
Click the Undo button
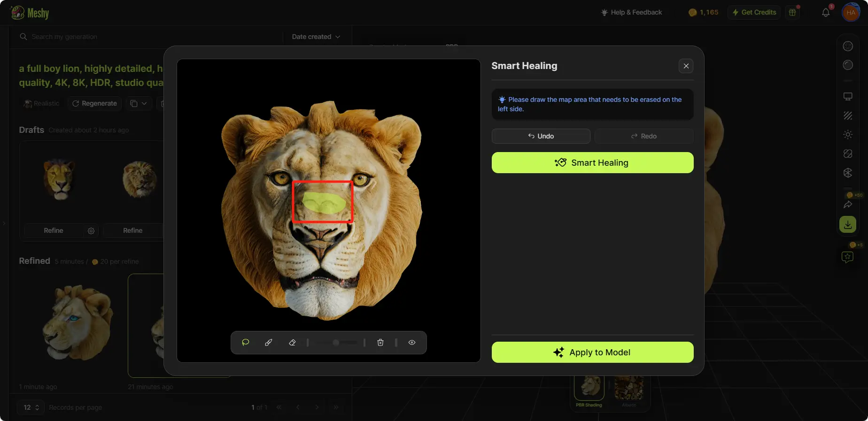[541, 136]
